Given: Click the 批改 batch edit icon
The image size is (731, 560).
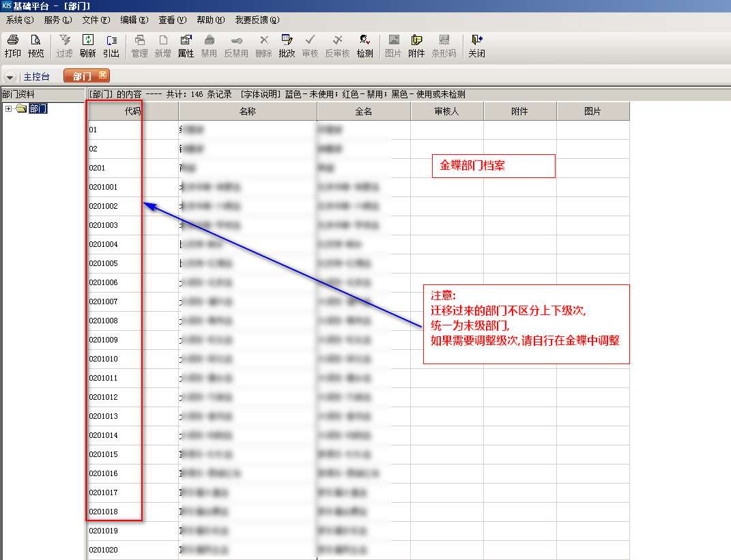Looking at the screenshot, I should 287,46.
